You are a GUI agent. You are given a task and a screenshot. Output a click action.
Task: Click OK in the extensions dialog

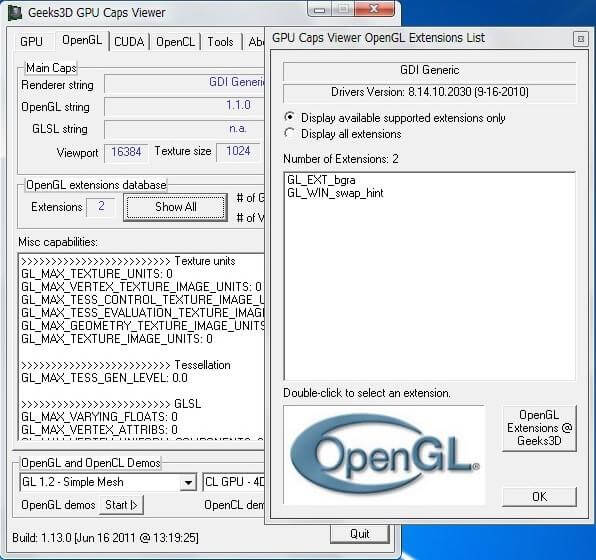point(539,497)
